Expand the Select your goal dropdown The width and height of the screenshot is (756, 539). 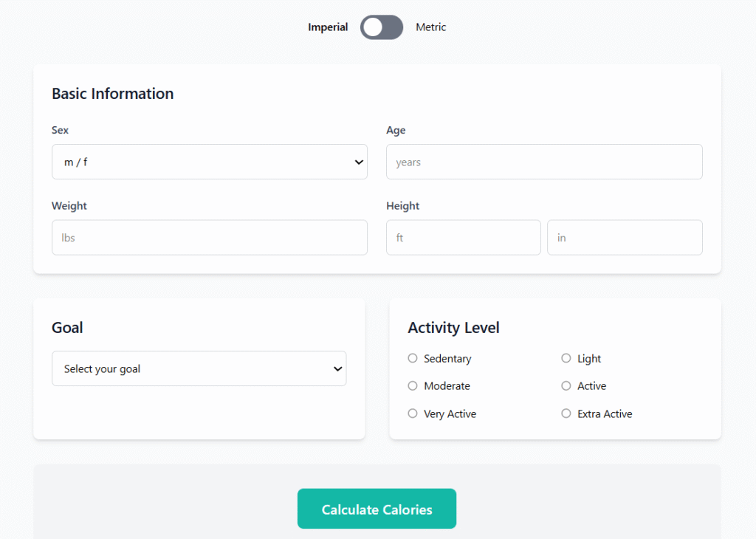[x=199, y=369]
